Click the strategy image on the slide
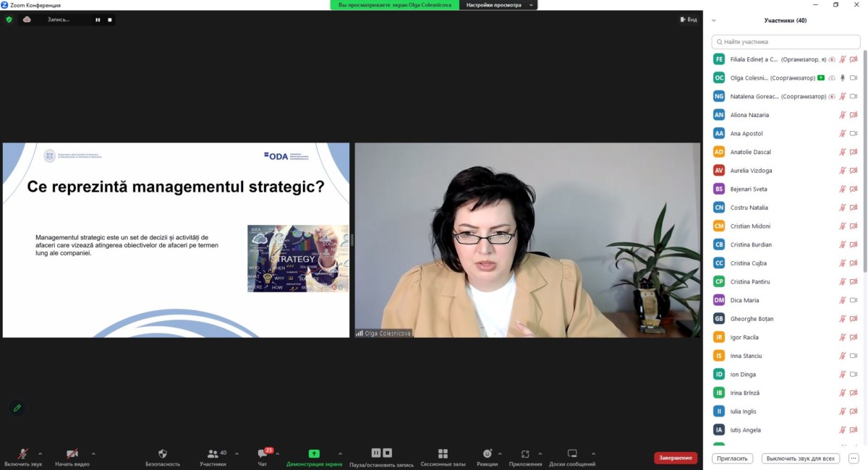The width and height of the screenshot is (868, 470). point(298,258)
